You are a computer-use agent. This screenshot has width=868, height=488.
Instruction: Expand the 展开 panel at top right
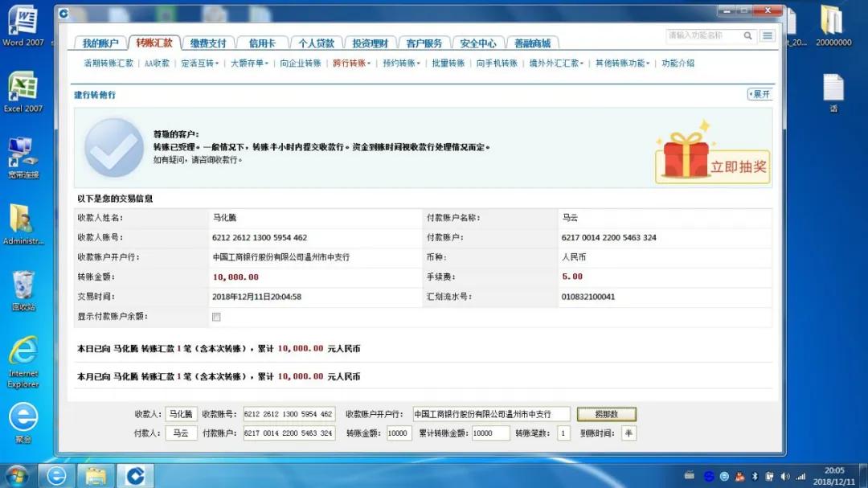tap(761, 95)
